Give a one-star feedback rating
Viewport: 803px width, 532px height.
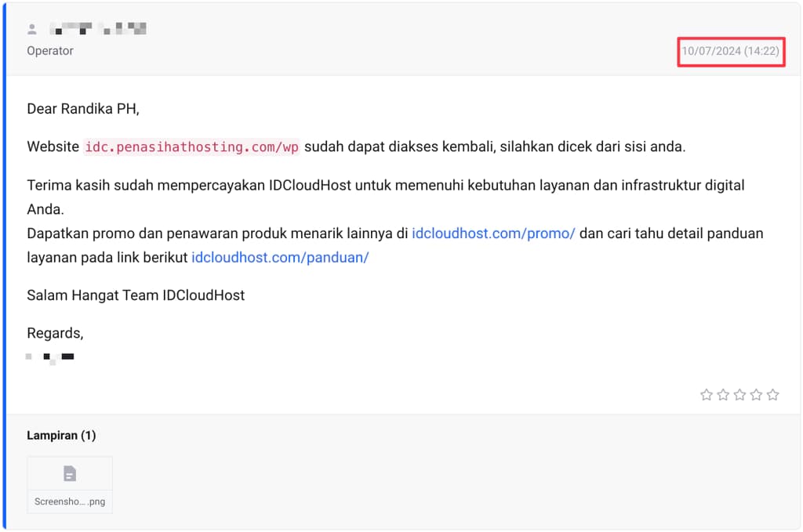(707, 394)
